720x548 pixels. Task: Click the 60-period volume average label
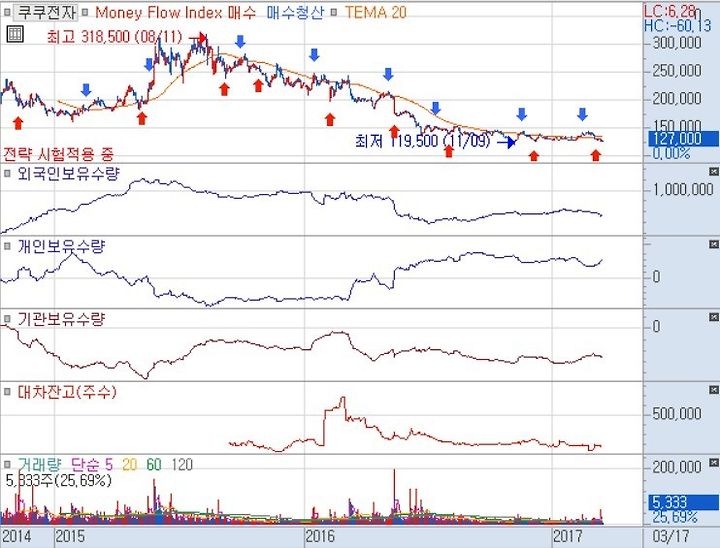click(154, 465)
